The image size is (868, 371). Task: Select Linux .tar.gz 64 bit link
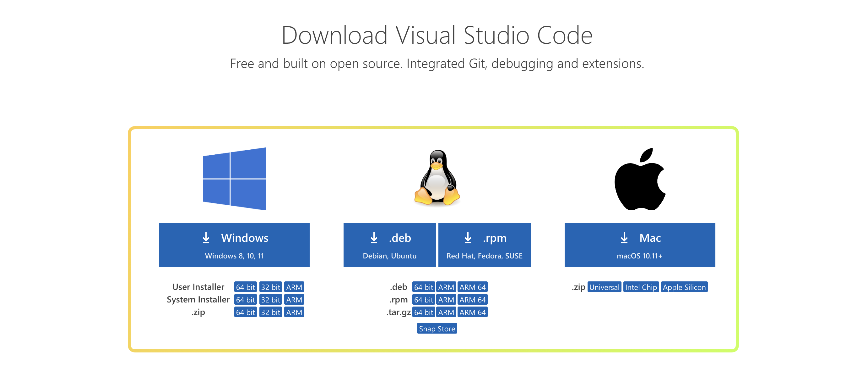(424, 312)
